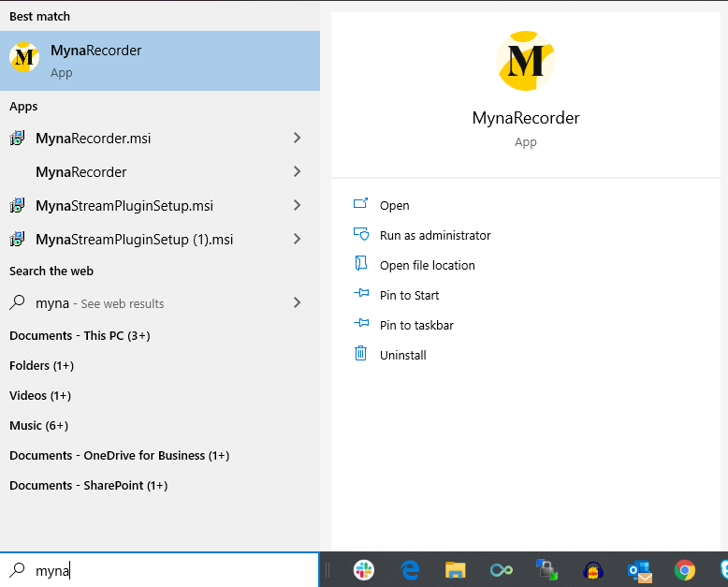Open the infinity loop app in taskbar
Image resolution: width=728 pixels, height=587 pixels.
(x=502, y=570)
